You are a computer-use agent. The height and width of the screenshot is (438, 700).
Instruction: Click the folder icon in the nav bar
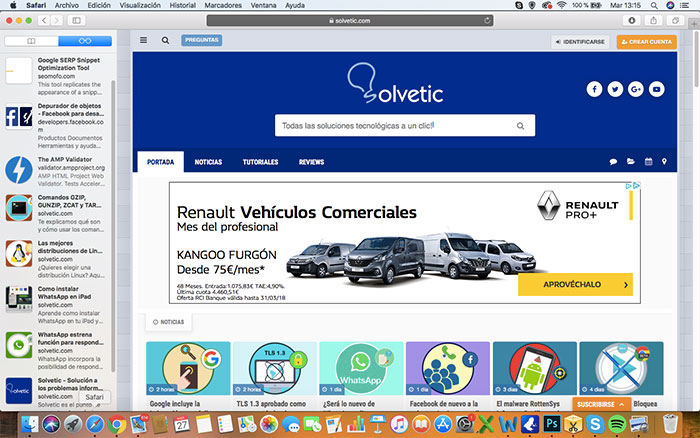[x=630, y=162]
